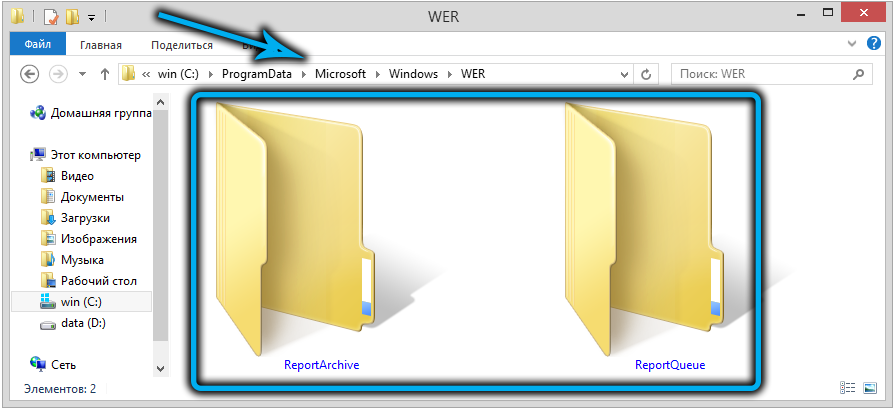
Task: Click Microsoft in the address breadcrumb
Action: (340, 74)
